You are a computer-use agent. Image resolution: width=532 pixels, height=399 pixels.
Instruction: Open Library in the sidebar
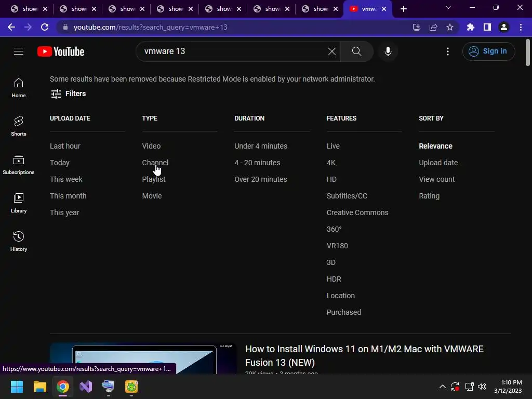[19, 203]
